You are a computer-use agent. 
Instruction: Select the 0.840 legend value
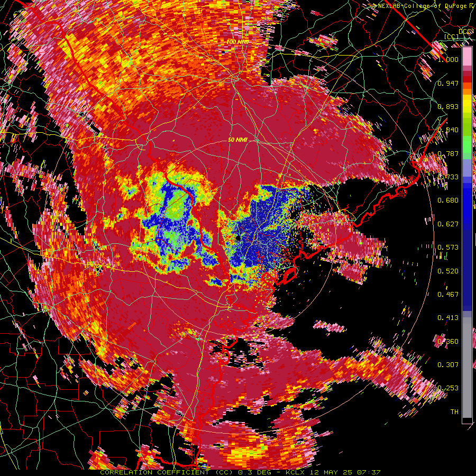448,130
